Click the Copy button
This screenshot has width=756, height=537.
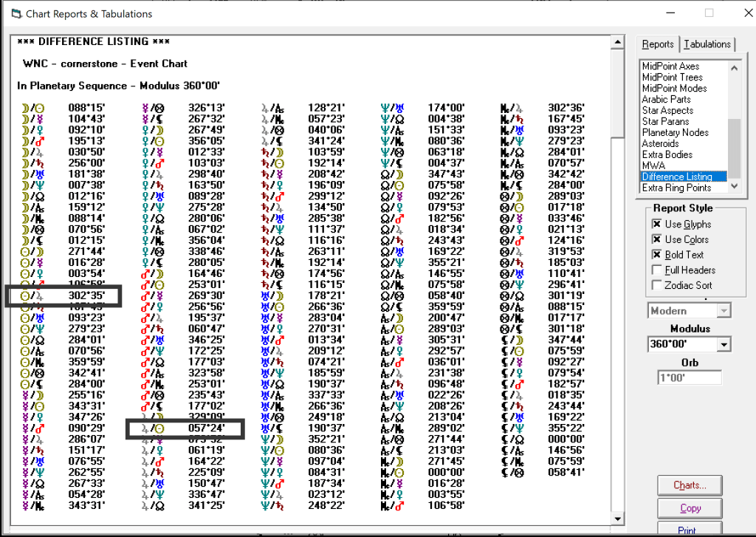coord(690,508)
